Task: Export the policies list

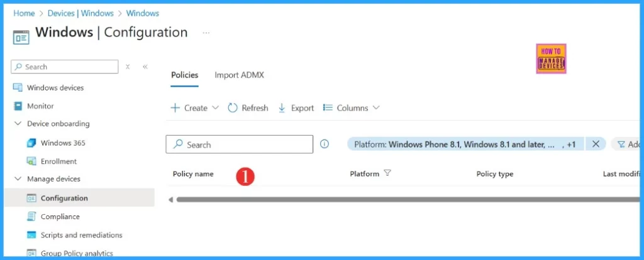Action: click(x=296, y=108)
